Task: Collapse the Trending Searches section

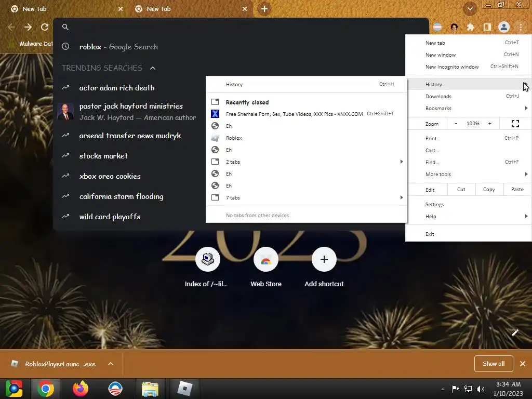Action: click(x=153, y=68)
